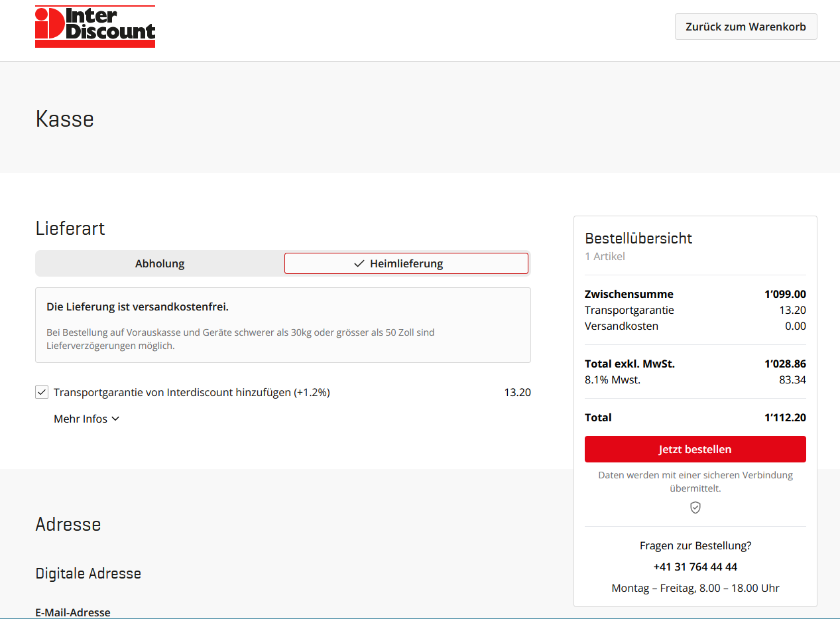Go back via Zurück zum Warenkorb
The height and width of the screenshot is (619, 840).
tap(745, 27)
